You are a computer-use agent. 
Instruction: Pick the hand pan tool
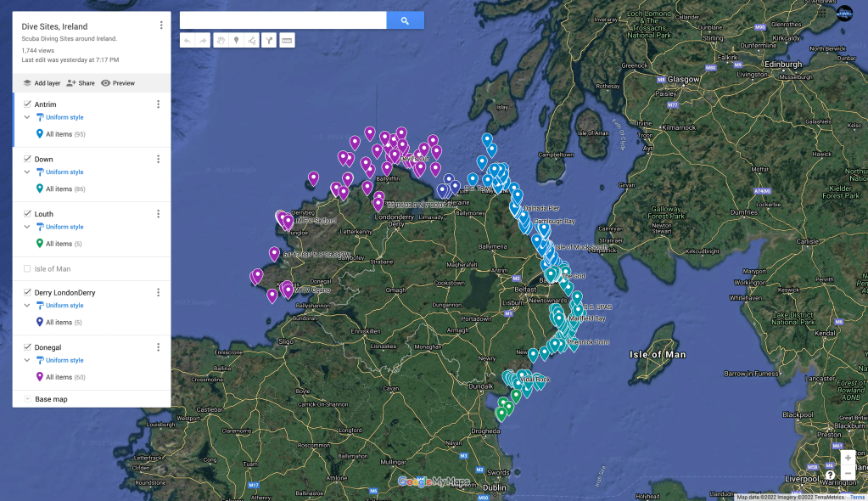click(220, 40)
